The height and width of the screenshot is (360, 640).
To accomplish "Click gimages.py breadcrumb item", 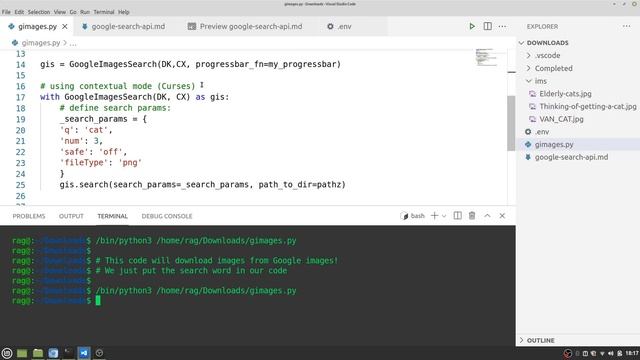I will [x=40, y=42].
